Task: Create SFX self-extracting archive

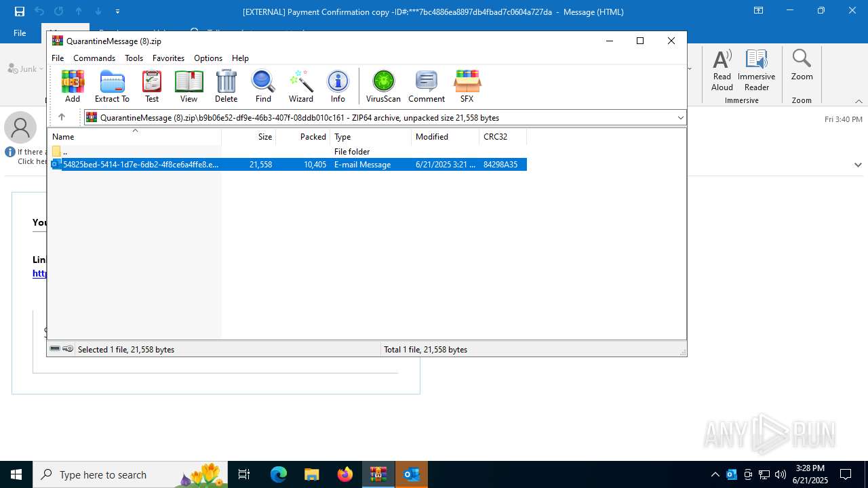Action: [x=467, y=86]
